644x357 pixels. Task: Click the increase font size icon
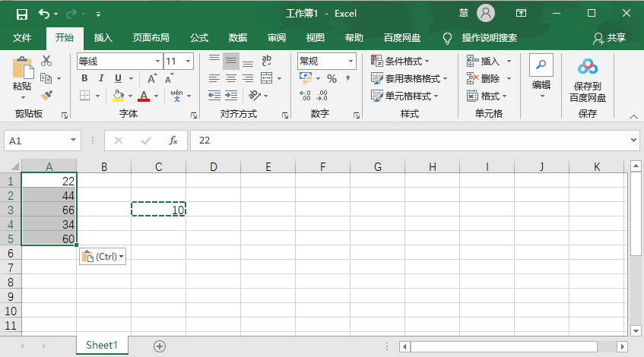[151, 78]
